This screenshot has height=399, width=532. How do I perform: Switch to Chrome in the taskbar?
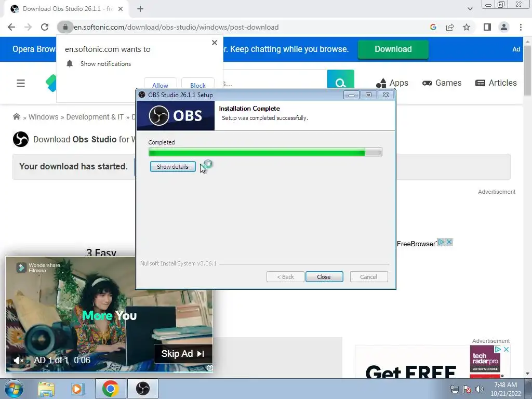point(110,389)
